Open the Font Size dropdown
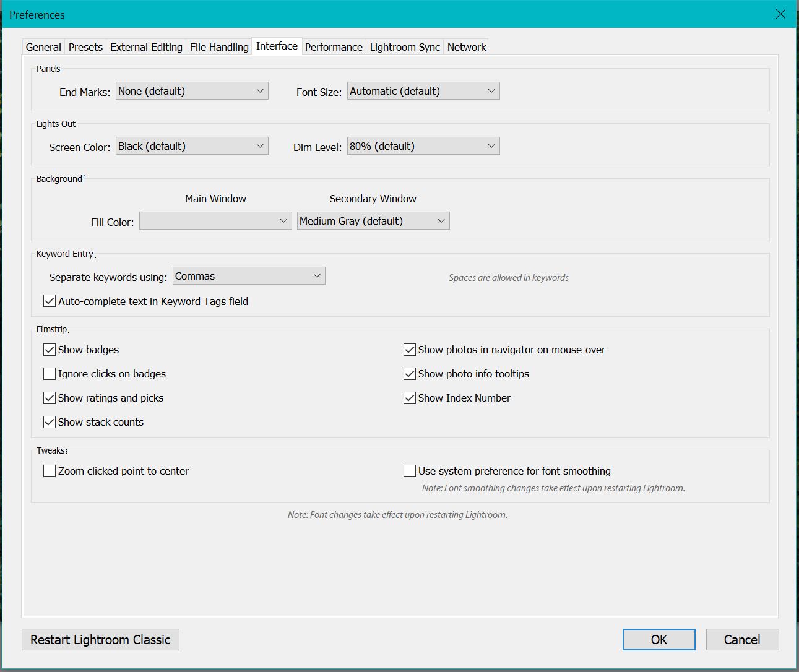The height and width of the screenshot is (672, 799). point(423,90)
